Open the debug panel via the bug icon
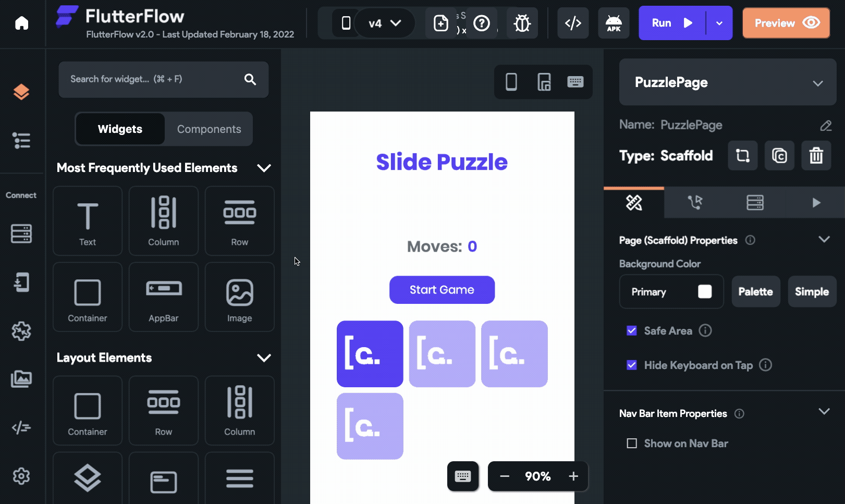This screenshot has height=504, width=845. tap(522, 23)
